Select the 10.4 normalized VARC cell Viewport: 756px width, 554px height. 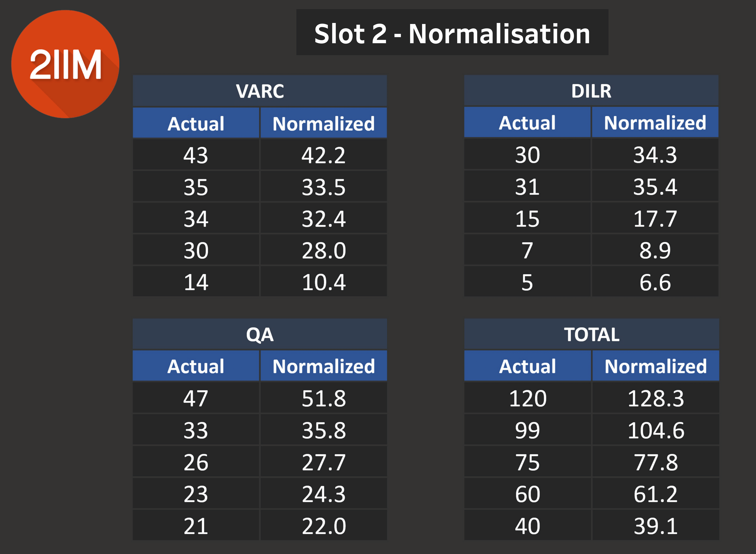click(324, 282)
